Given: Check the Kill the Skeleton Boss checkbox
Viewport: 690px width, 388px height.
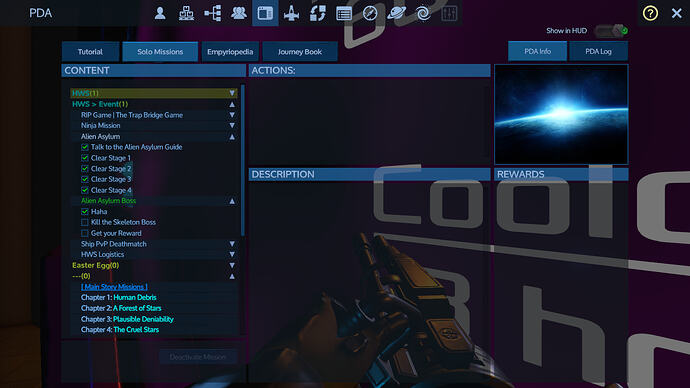Looking at the screenshot, I should tap(84, 223).
